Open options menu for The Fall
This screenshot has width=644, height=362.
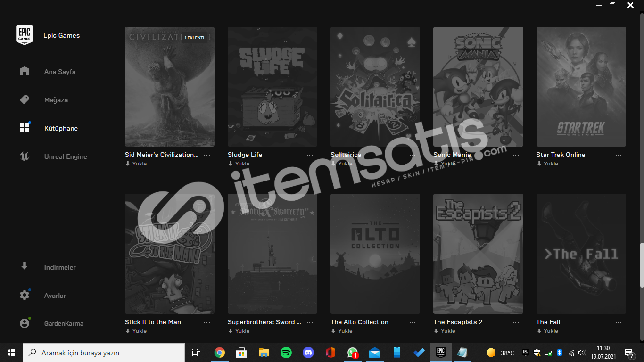(619, 322)
